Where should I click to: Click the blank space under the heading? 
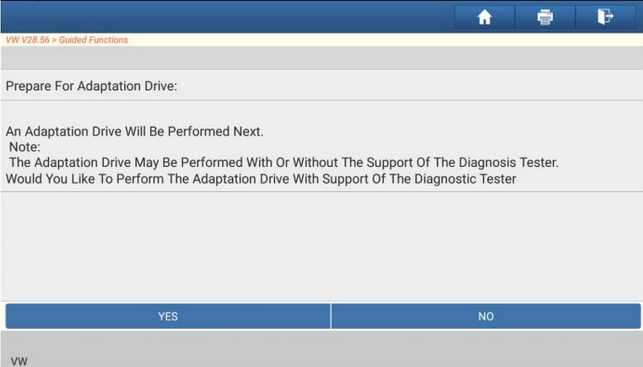pos(322,112)
